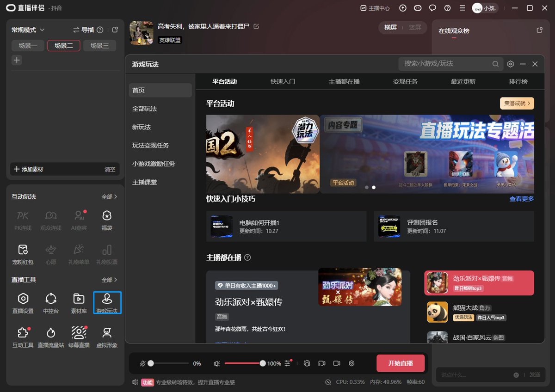Switch to 变现任务 tab

(x=405, y=81)
